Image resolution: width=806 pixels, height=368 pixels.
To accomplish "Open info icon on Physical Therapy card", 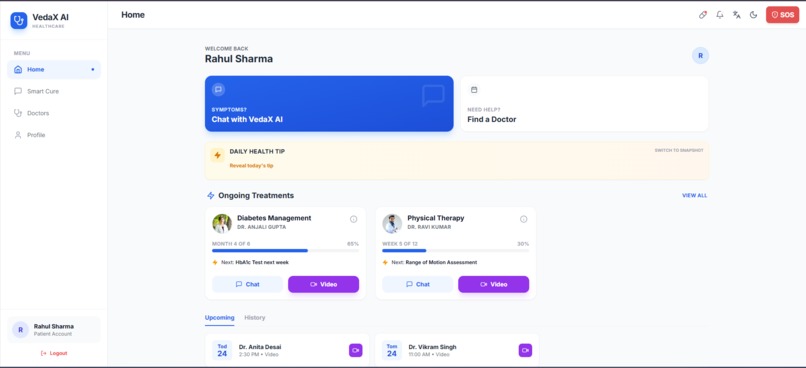I will point(524,219).
